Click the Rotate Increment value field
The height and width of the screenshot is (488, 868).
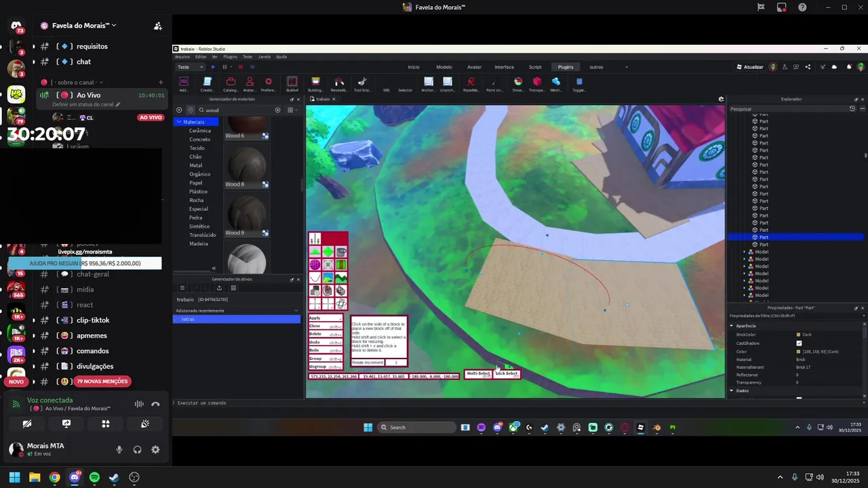pyautogui.click(x=396, y=363)
